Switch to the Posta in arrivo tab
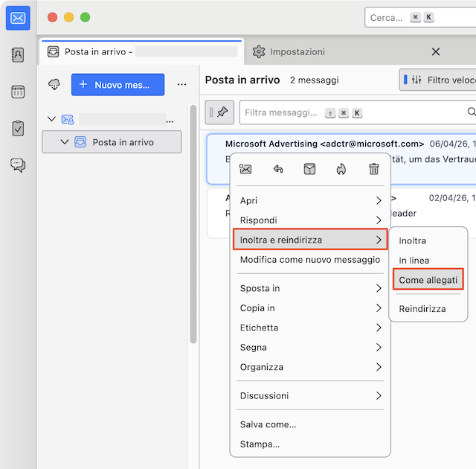Viewport: 476px width, 469px height. [x=141, y=51]
